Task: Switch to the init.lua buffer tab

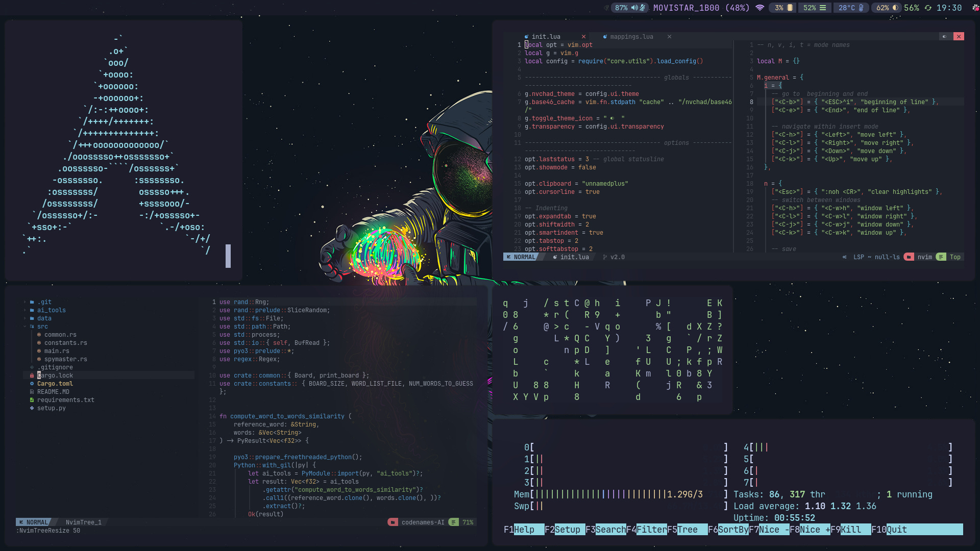Action: tap(546, 37)
